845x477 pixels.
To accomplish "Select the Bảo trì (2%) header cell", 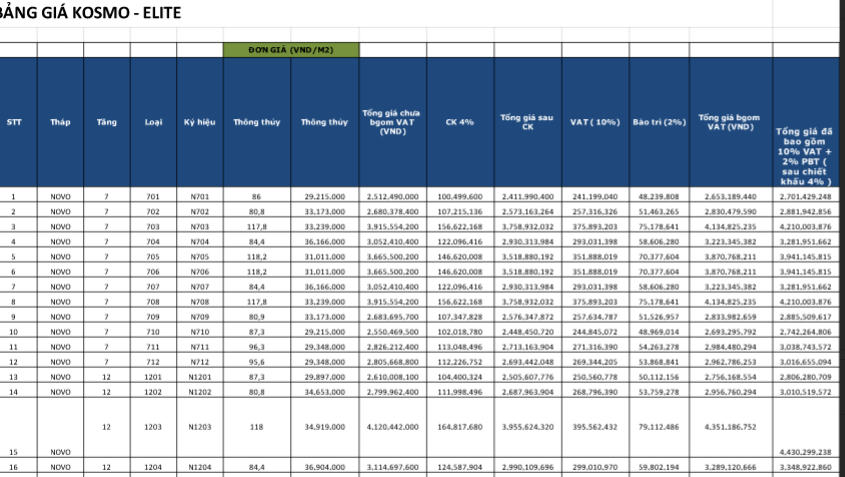I will point(658,122).
